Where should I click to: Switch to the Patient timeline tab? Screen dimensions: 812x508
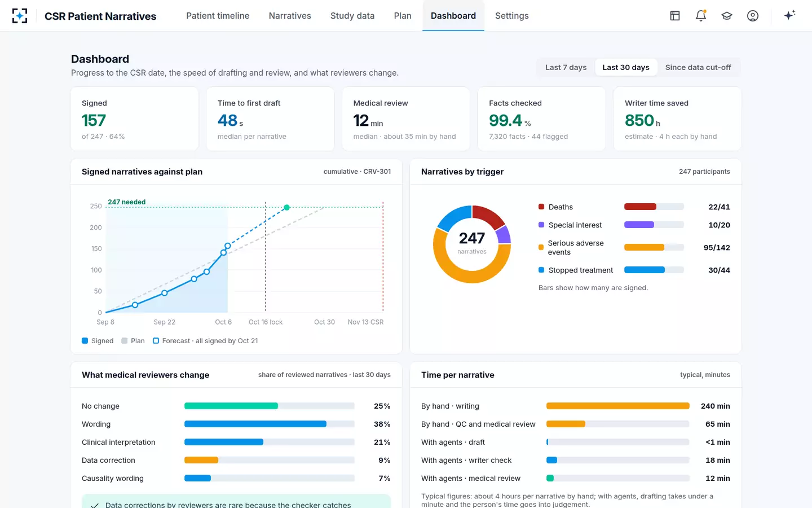pos(218,16)
